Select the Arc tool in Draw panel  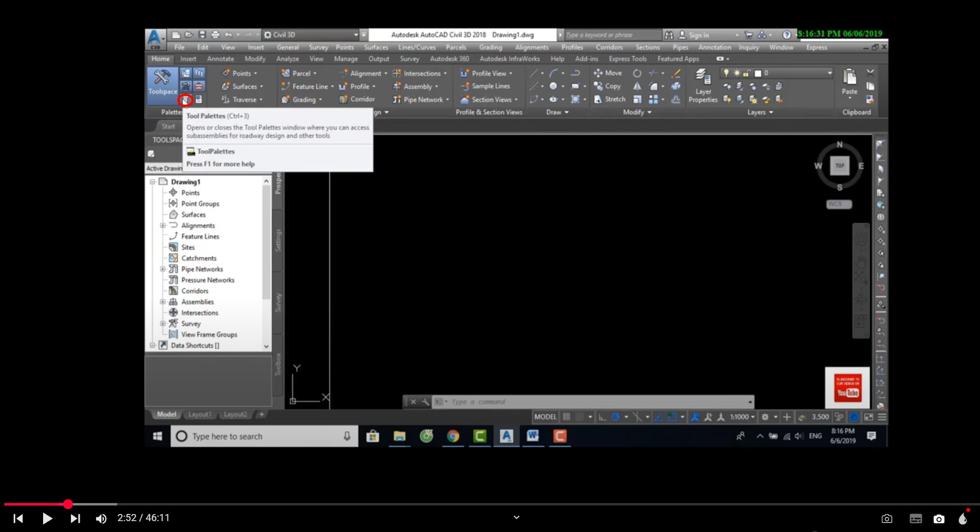pos(554,73)
